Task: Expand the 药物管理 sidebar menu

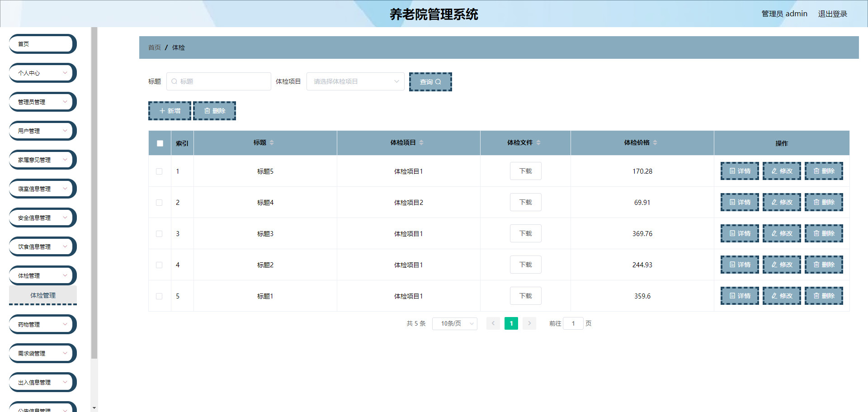Action: (x=42, y=324)
